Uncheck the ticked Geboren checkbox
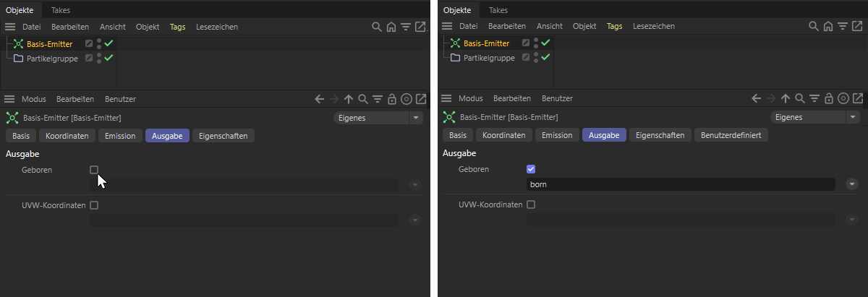This screenshot has height=297, width=868. [x=531, y=169]
